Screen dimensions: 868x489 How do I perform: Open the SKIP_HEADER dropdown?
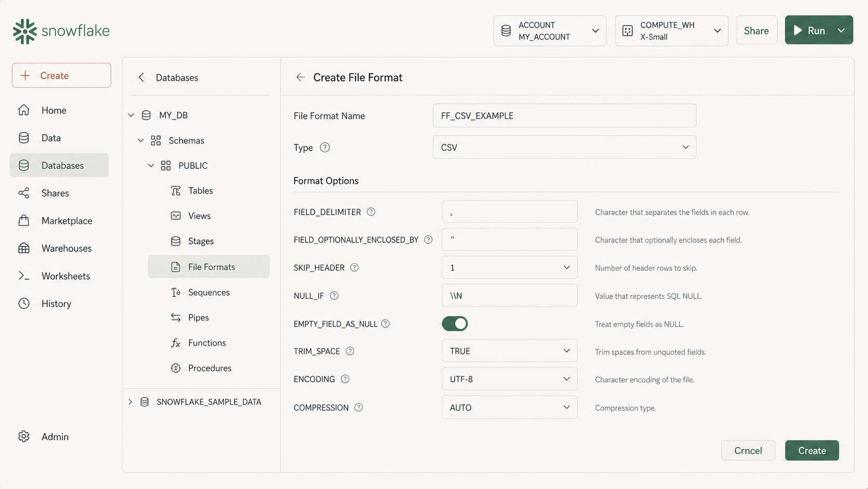(x=509, y=268)
